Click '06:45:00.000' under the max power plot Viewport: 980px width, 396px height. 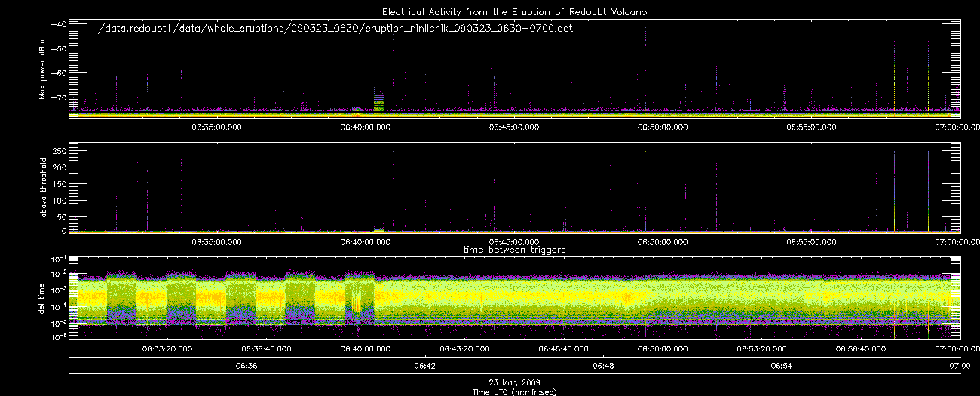tap(513, 128)
